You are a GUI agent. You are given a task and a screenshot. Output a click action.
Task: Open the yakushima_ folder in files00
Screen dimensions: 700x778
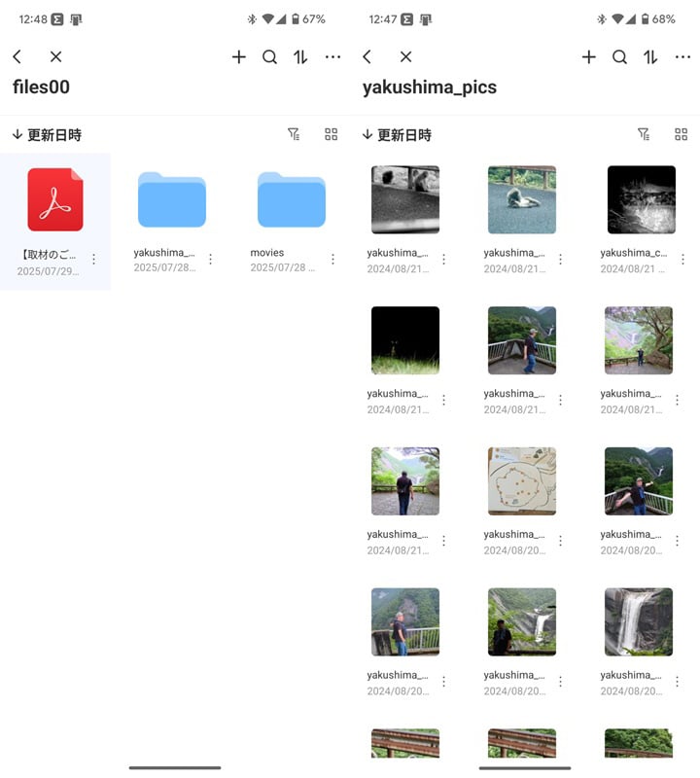coord(172,199)
